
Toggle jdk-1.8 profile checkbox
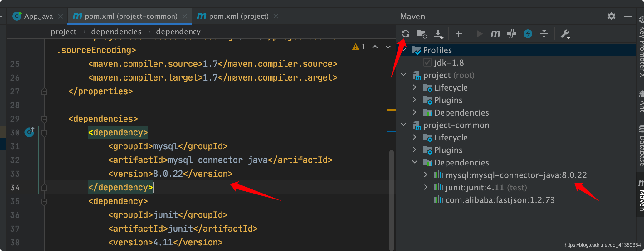(x=427, y=63)
